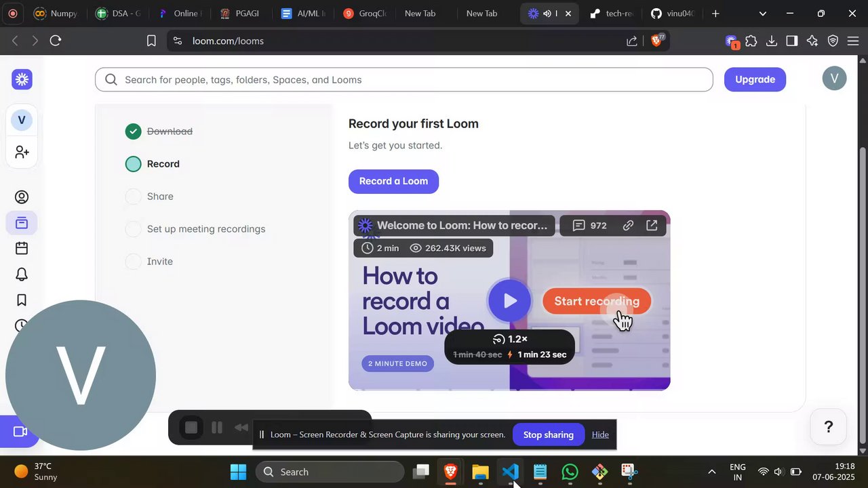Open WhatsApp from taskbar
Viewport: 868px width, 488px height.
tap(570, 472)
